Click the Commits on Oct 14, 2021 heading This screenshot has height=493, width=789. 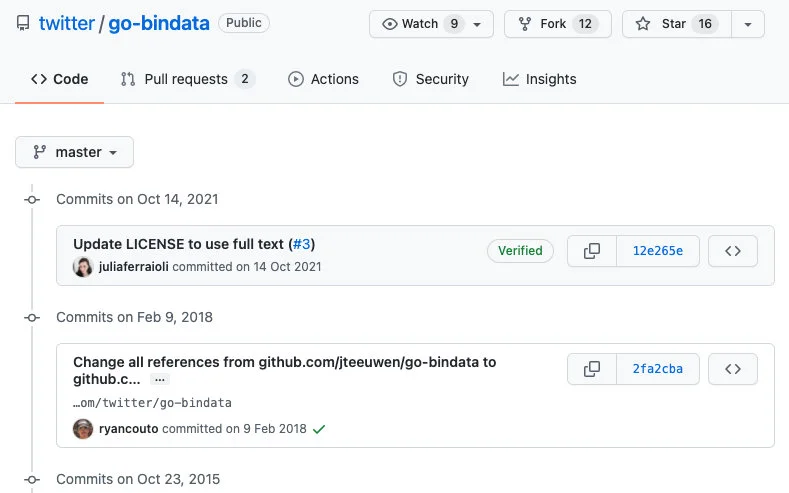[137, 199]
